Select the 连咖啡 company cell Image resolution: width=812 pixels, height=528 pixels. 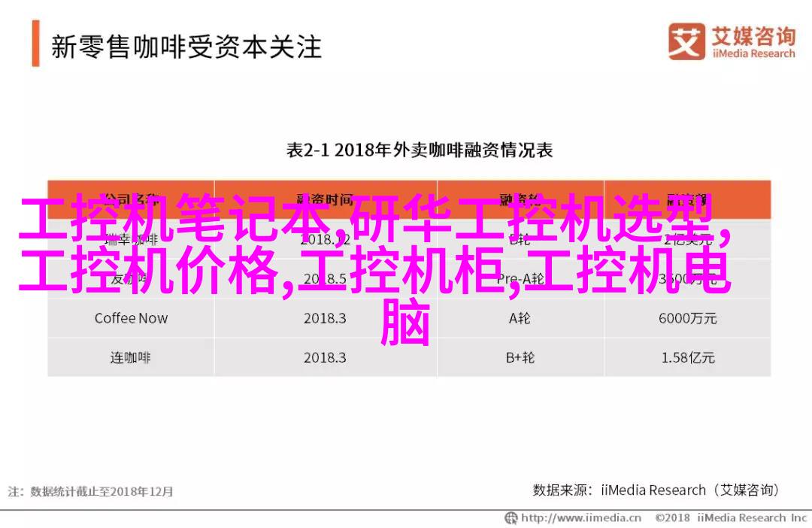(x=131, y=357)
